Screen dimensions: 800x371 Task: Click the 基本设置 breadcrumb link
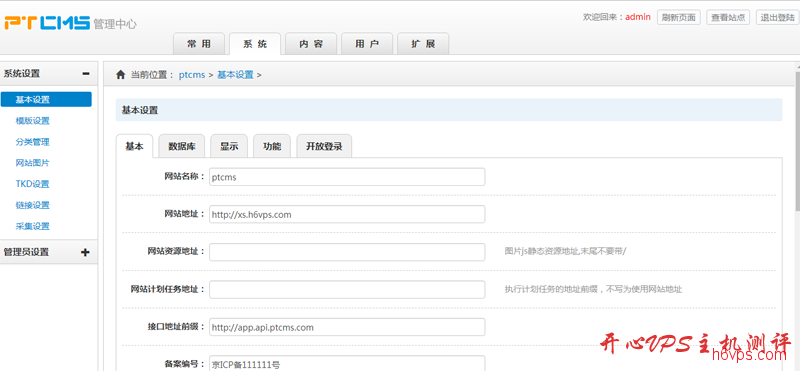pyautogui.click(x=235, y=75)
